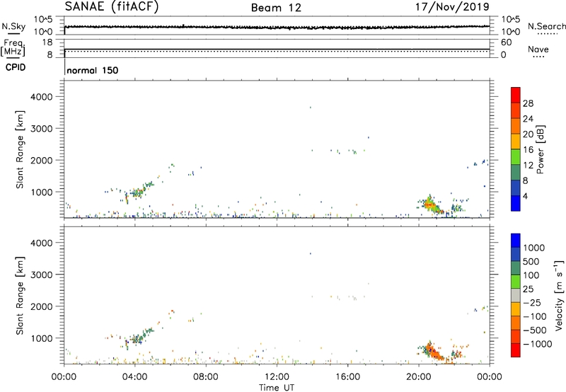This screenshot has width=566, height=392.
Task: Click the "04:00" time tick label
Action: point(134,377)
